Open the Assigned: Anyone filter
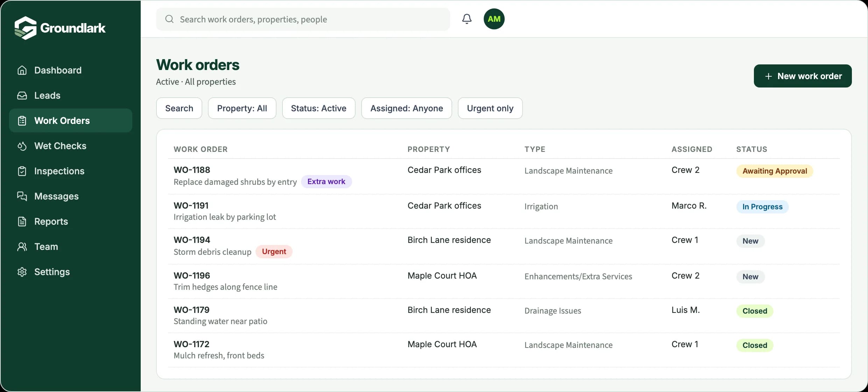Image resolution: width=868 pixels, height=392 pixels. pyautogui.click(x=407, y=108)
